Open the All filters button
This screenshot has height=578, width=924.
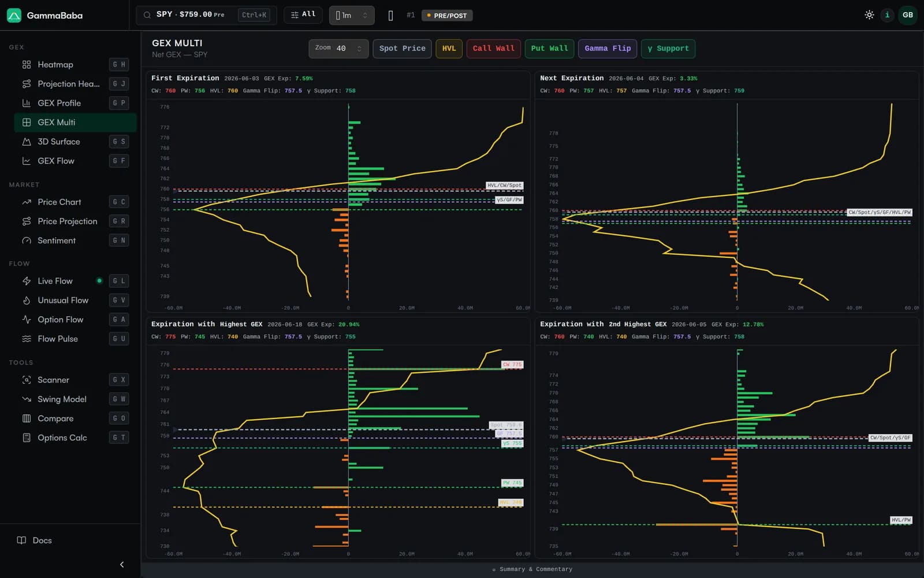coord(303,14)
